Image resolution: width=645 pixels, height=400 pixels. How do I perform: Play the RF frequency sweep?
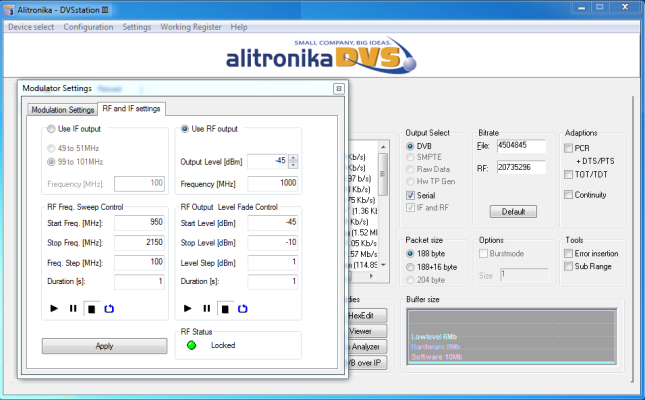click(54, 309)
